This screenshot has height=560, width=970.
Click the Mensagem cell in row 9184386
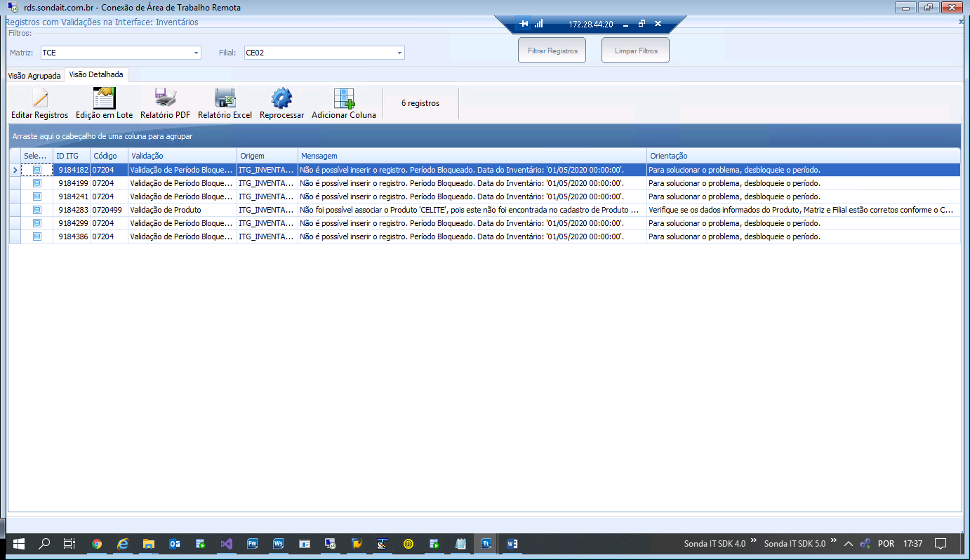coord(472,236)
